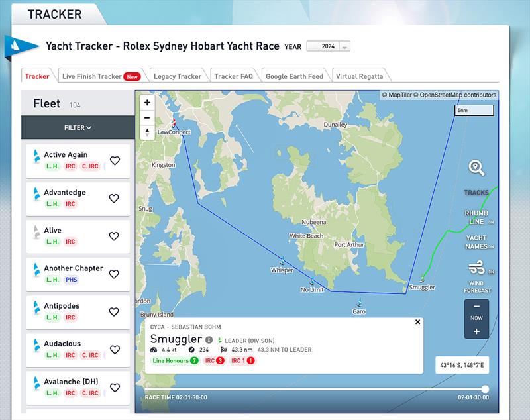This screenshot has height=420, width=530.
Task: Toggle TRACKS display on map
Action: 476,193
